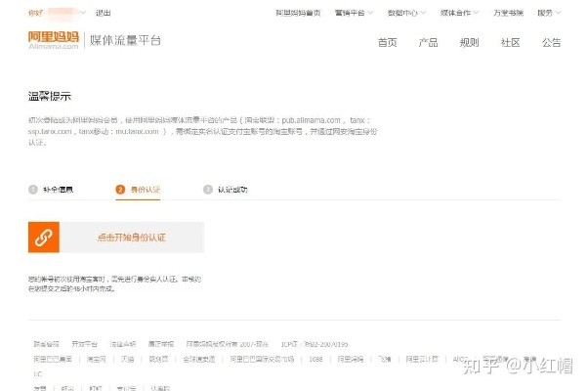Open the 淘宝网 footer link
This screenshot has width=588, height=391.
pyautogui.click(x=96, y=359)
